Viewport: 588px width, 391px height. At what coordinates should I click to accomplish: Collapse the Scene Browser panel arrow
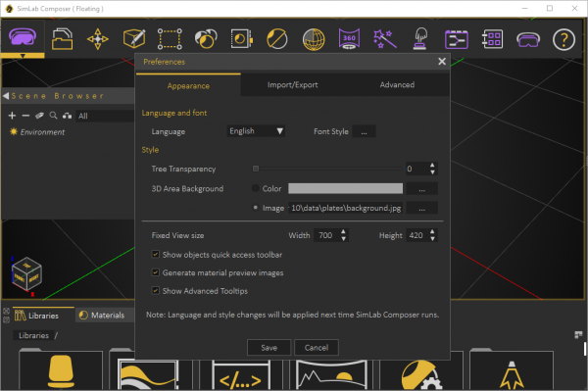point(6,96)
